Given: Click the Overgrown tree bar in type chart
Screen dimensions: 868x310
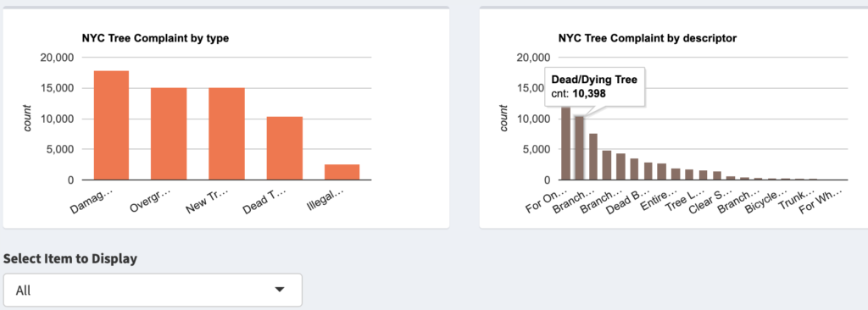Looking at the screenshot, I should tap(169, 134).
